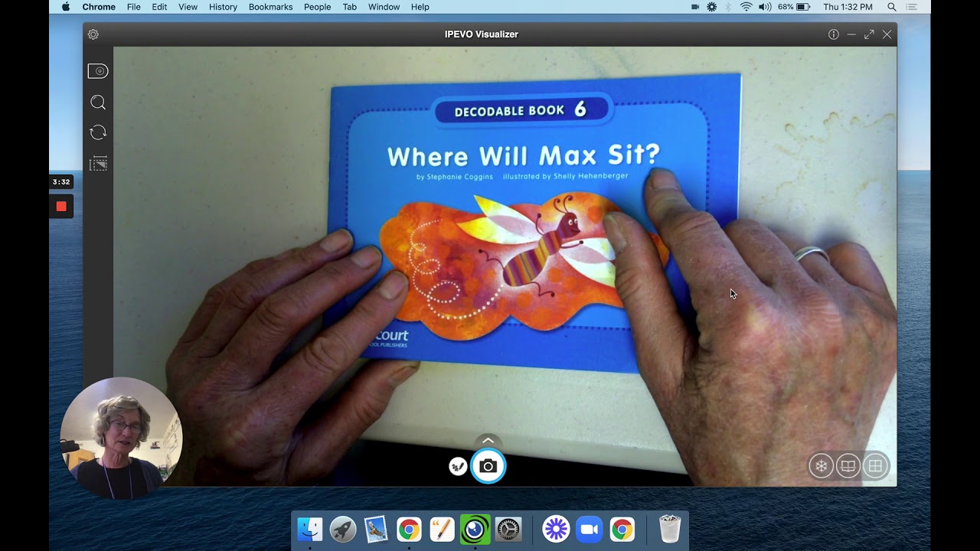Open Launchpad rocket in dock

343,529
